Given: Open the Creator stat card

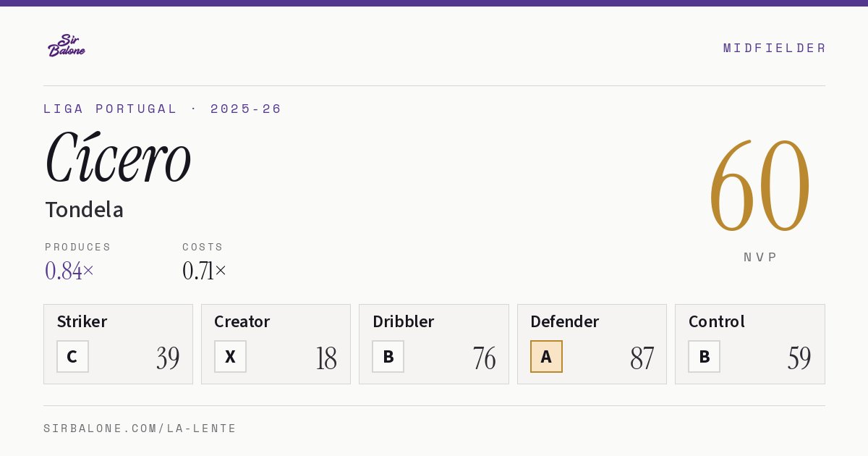Looking at the screenshot, I should point(276,344).
